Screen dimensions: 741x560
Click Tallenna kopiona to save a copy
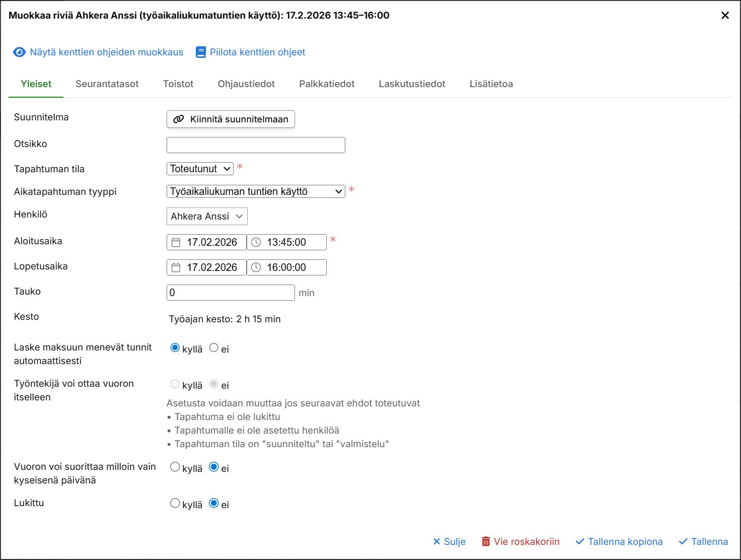619,541
